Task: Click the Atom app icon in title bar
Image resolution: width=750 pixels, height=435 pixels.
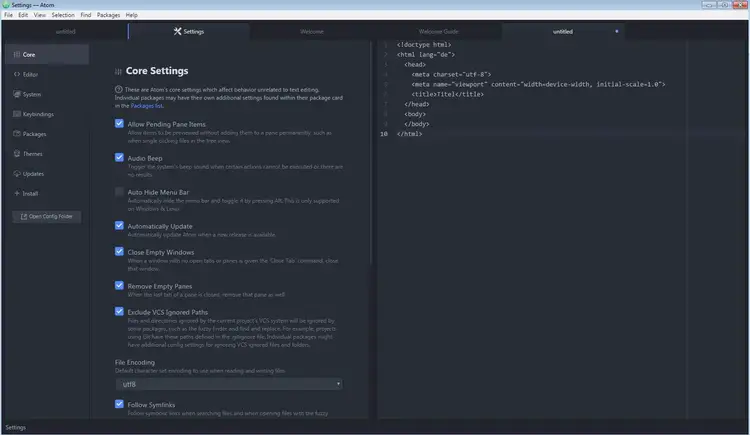Action: pos(6,5)
